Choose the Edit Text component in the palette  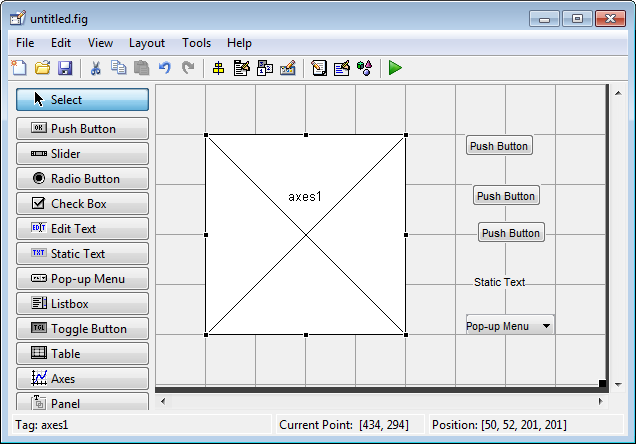coord(82,229)
